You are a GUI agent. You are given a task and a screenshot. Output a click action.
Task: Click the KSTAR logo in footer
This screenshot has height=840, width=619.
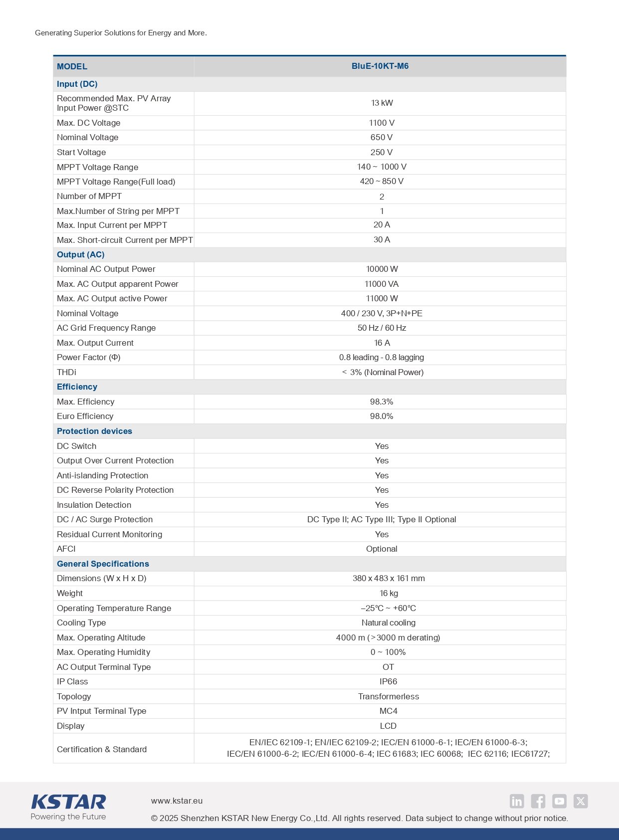(x=68, y=802)
